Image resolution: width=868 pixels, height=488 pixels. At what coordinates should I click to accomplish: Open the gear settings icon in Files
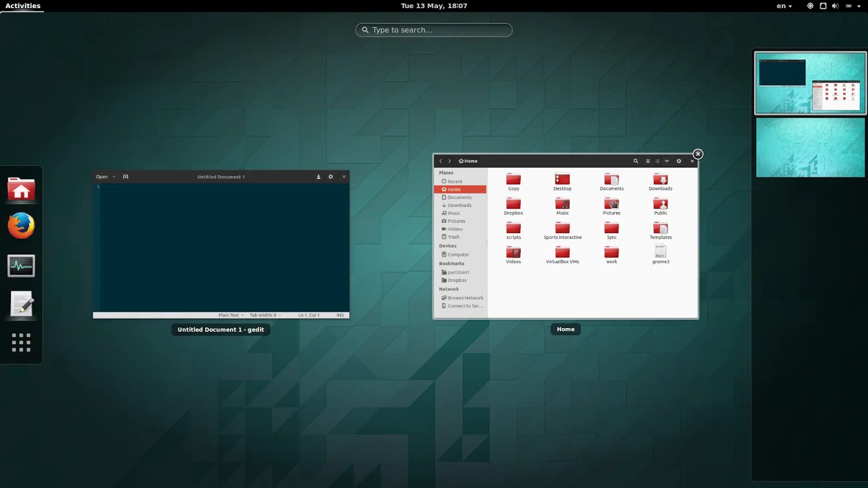(x=679, y=161)
